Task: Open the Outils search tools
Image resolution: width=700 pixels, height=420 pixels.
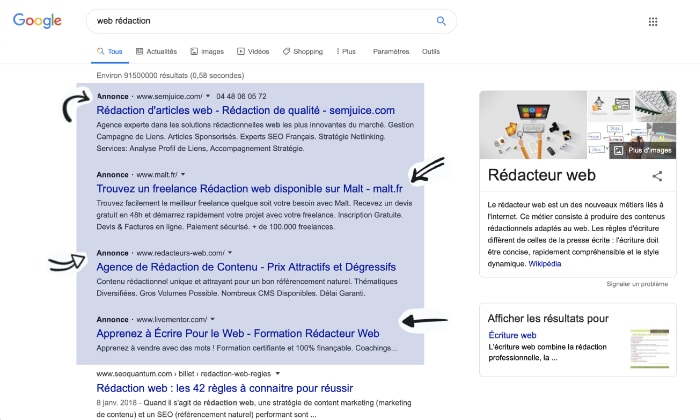Action: pyautogui.click(x=431, y=51)
